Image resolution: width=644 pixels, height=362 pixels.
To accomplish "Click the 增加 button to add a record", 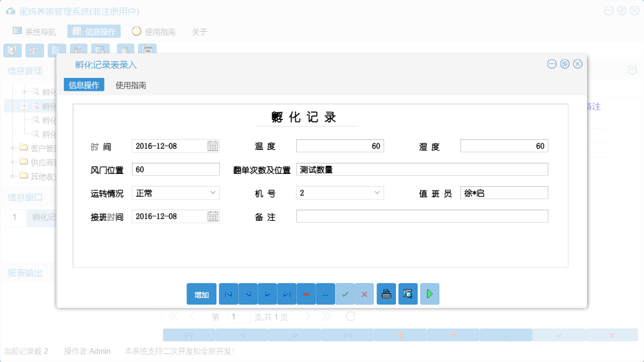I will point(201,293).
